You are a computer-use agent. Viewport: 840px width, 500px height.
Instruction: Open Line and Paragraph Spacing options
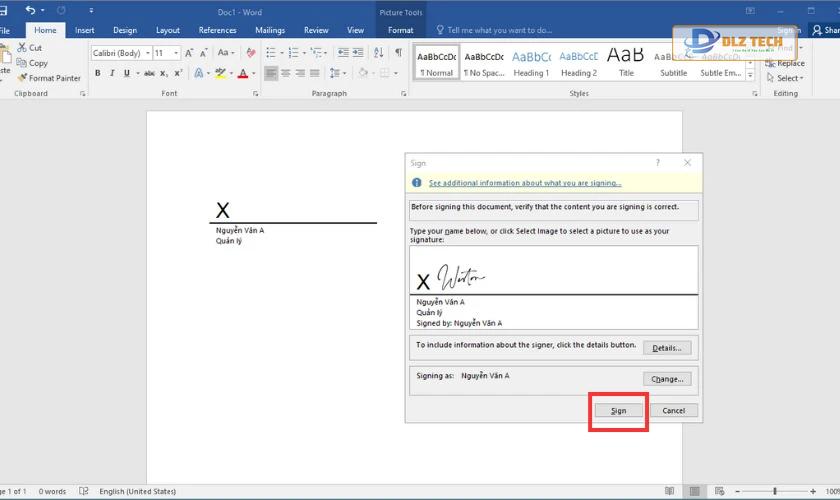337,73
